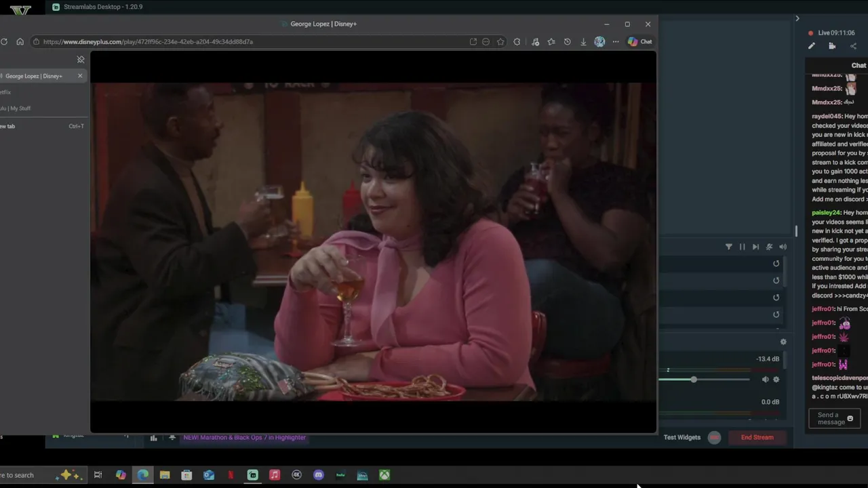Skip the current alert in Streamlabs

(x=755, y=247)
